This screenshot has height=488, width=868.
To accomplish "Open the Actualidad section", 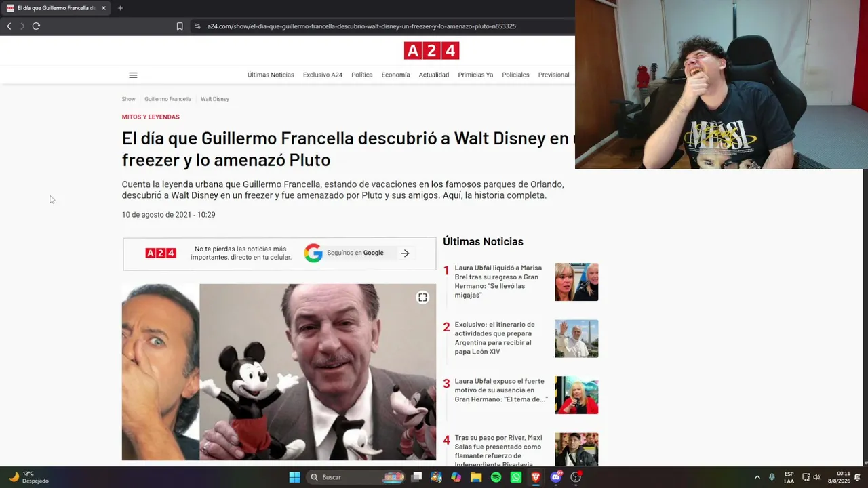I will click(434, 75).
